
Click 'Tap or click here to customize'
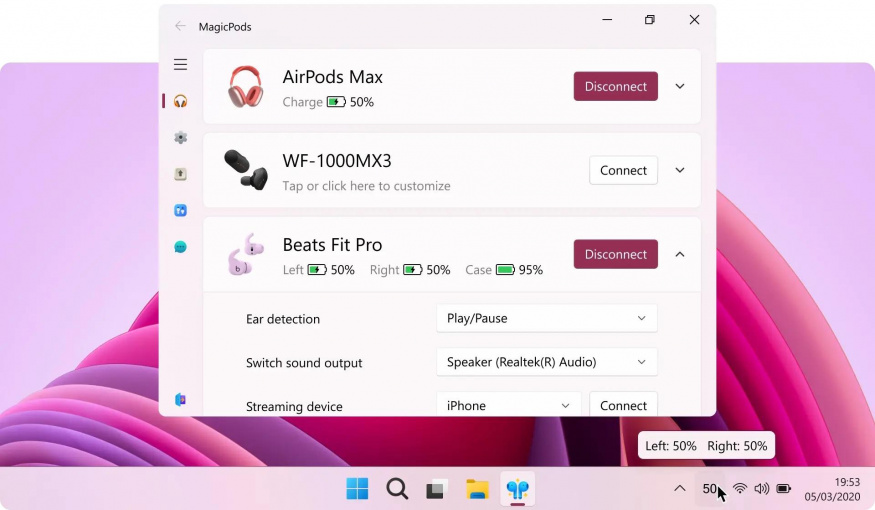pyautogui.click(x=366, y=186)
